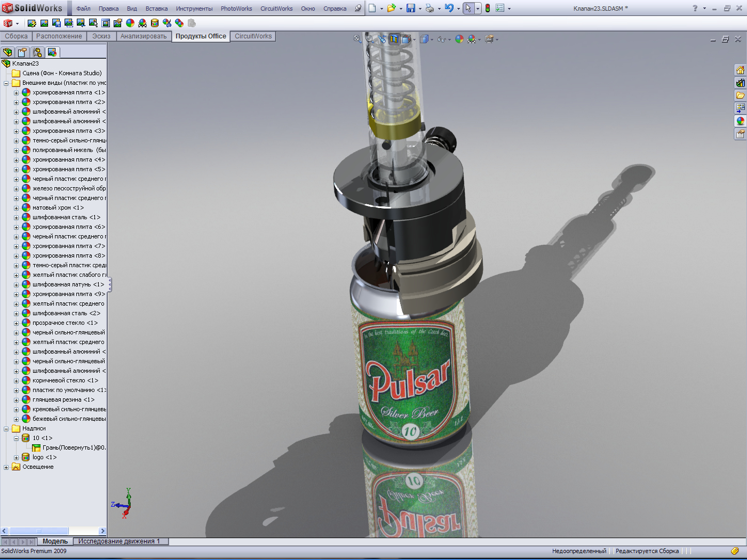
Task: Click the Previous View icon
Action: (x=382, y=39)
